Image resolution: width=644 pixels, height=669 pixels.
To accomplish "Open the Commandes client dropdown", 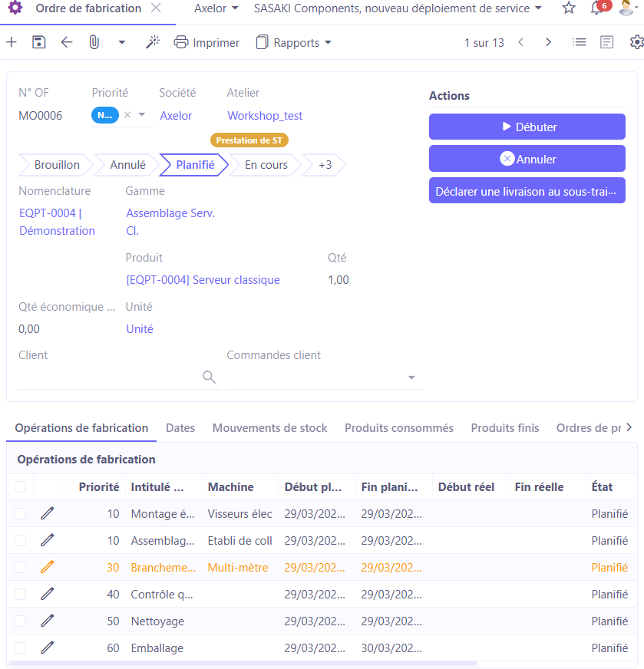I will [411, 377].
